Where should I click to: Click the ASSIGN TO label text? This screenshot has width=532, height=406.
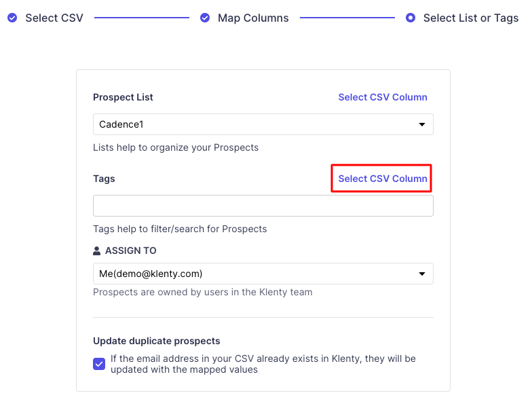(x=130, y=251)
